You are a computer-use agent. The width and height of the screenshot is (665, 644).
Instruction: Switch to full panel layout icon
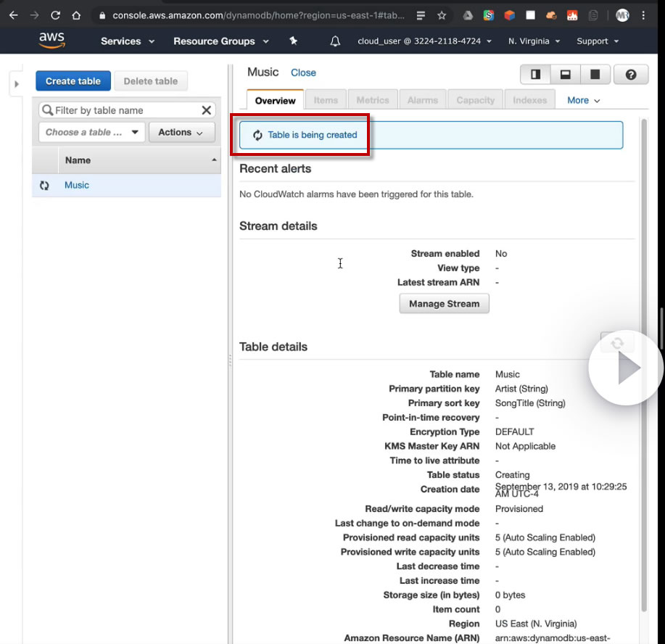[595, 75]
